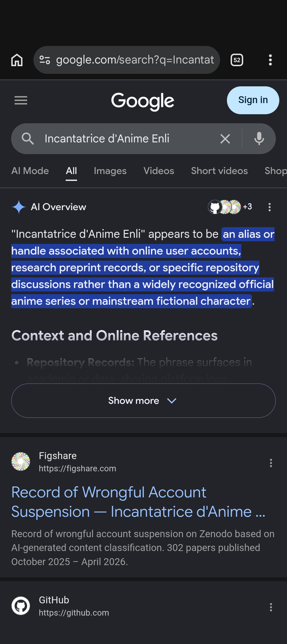The image size is (287, 644).
Task: Open the tab switcher showing 52 tabs
Action: pos(237,60)
